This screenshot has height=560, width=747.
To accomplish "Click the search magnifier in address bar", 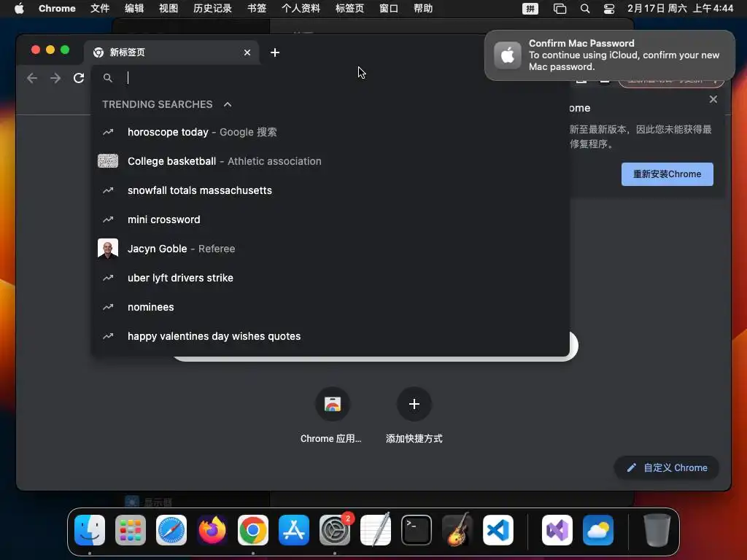I will (108, 77).
